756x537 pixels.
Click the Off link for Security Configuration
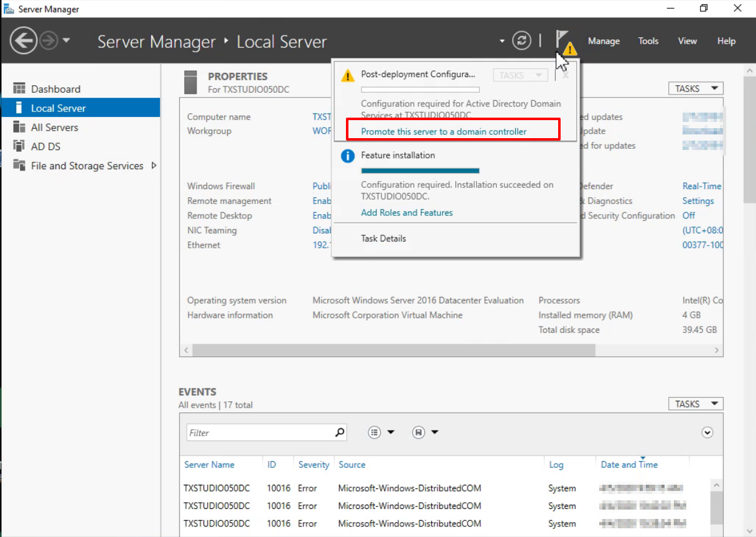pos(689,216)
